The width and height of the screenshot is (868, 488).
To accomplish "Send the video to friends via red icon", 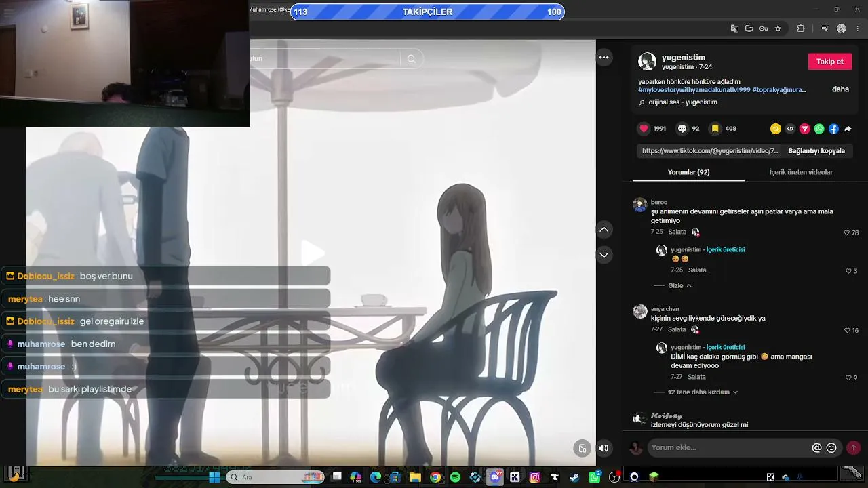I will pos(805,129).
